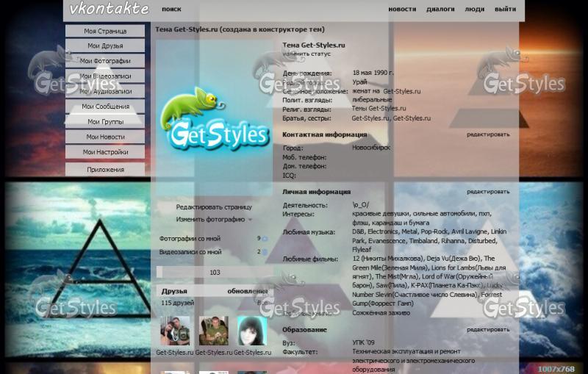Open диалоги in the top bar

pos(440,10)
